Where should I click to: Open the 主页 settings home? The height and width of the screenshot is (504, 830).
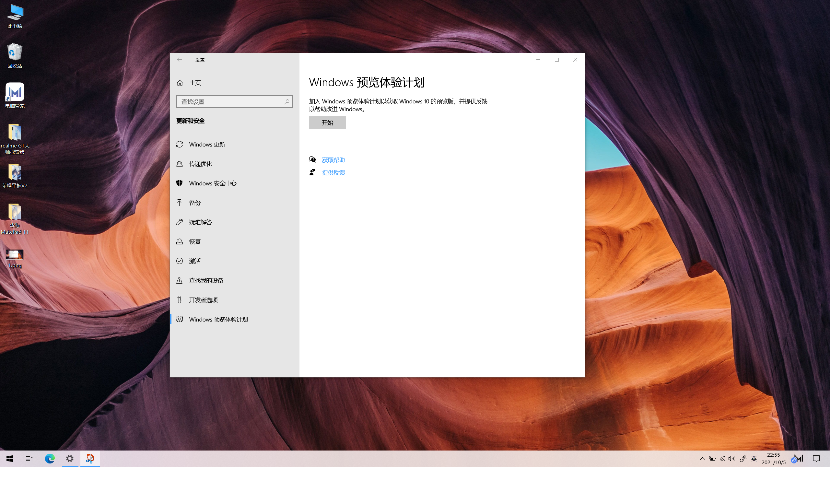[234, 83]
